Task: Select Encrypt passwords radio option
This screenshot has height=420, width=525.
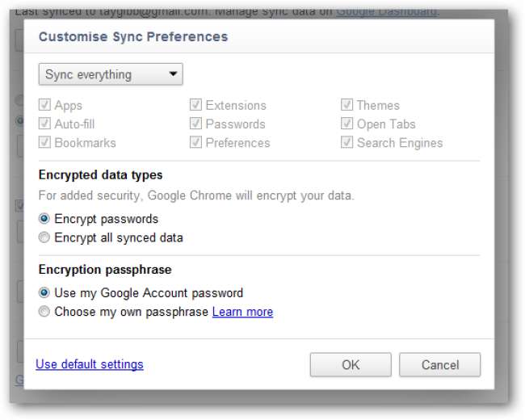Action: point(45,219)
